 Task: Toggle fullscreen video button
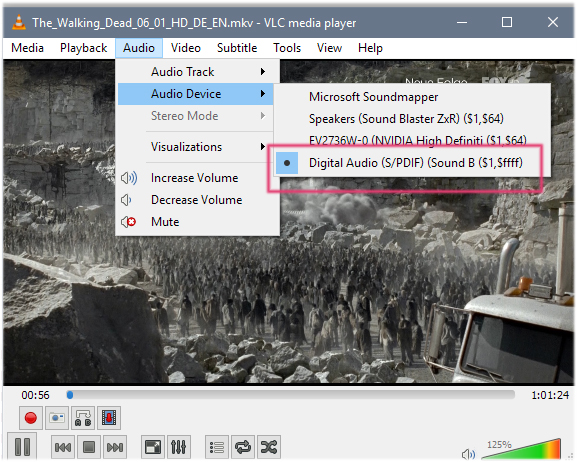(153, 447)
